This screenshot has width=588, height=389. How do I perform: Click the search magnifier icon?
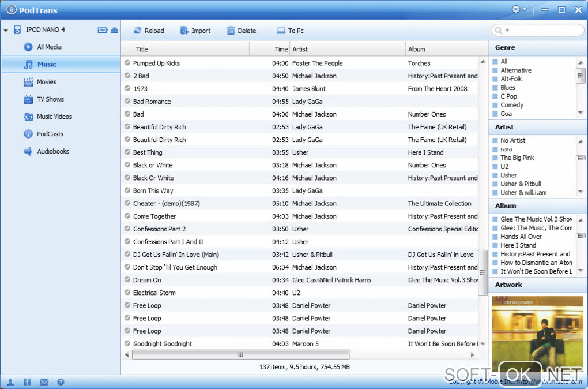(x=499, y=31)
